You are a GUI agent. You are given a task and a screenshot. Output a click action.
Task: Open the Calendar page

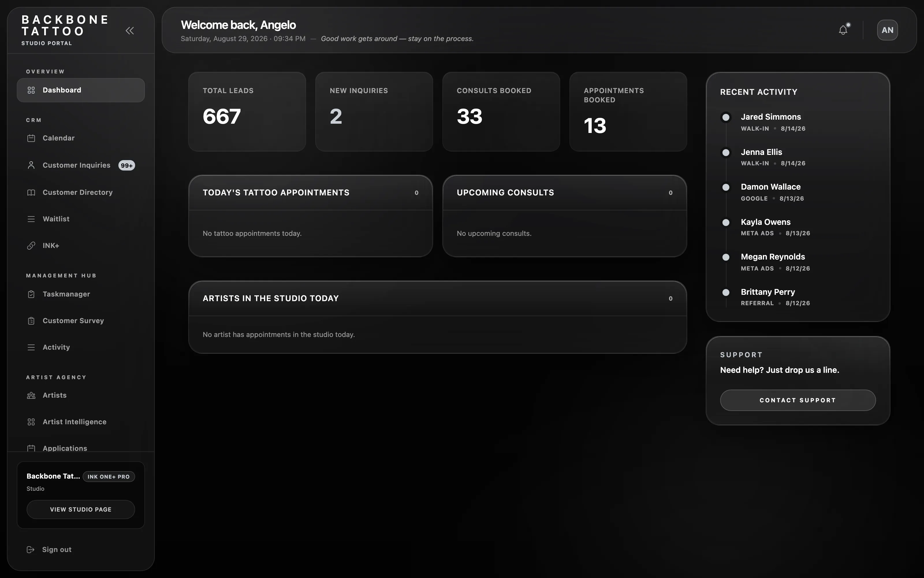point(81,138)
